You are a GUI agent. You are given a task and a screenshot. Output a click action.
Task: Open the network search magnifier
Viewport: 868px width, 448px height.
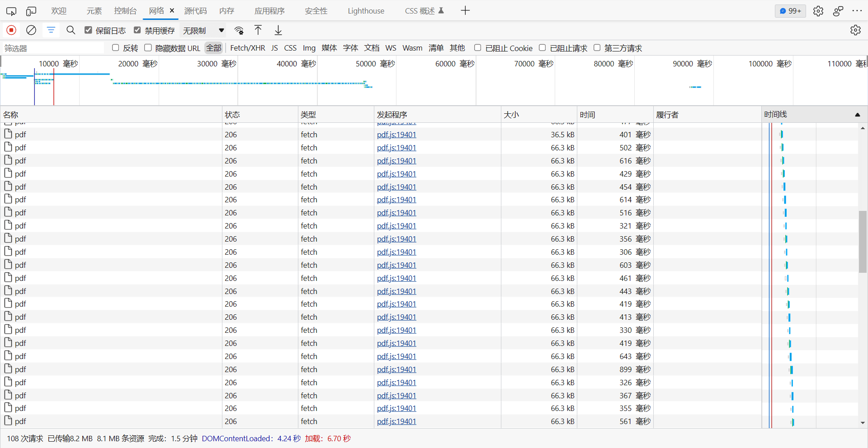(71, 30)
